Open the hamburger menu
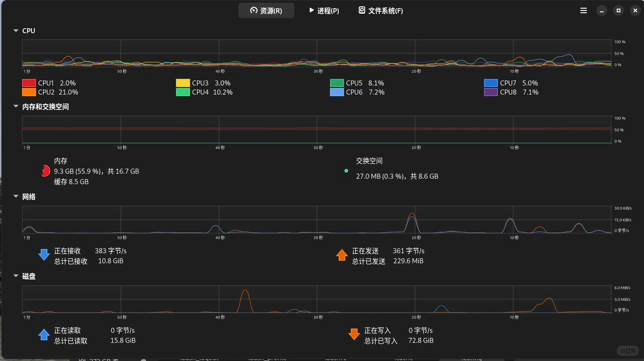The width and height of the screenshot is (644, 361). coord(583,10)
